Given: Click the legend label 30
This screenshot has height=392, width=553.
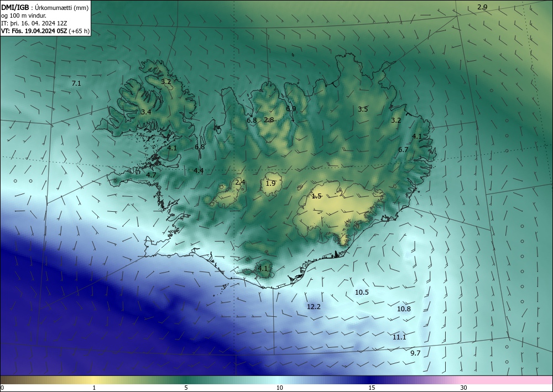Looking at the screenshot, I should 464,388.
